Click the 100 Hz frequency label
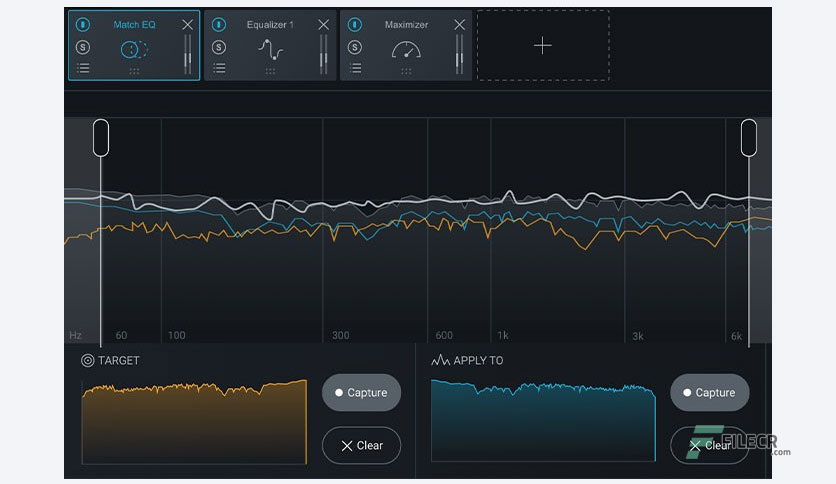Screen dimensions: 836x484 [176, 335]
